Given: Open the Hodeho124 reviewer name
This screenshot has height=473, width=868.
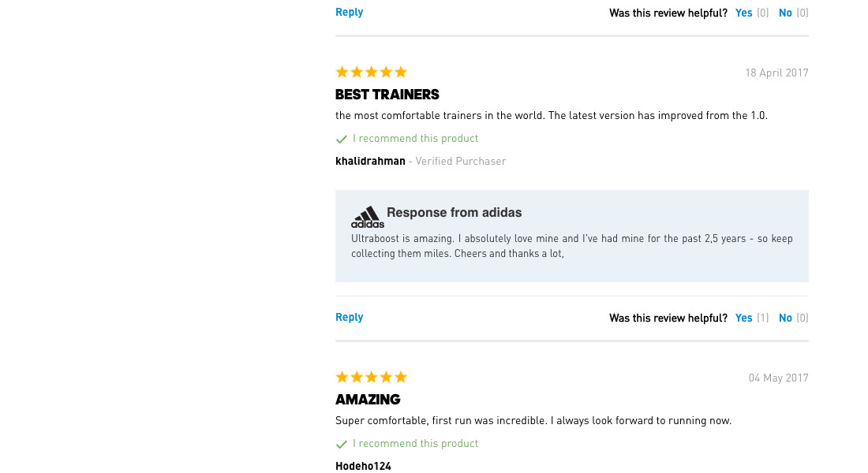Looking at the screenshot, I should click(x=363, y=466).
